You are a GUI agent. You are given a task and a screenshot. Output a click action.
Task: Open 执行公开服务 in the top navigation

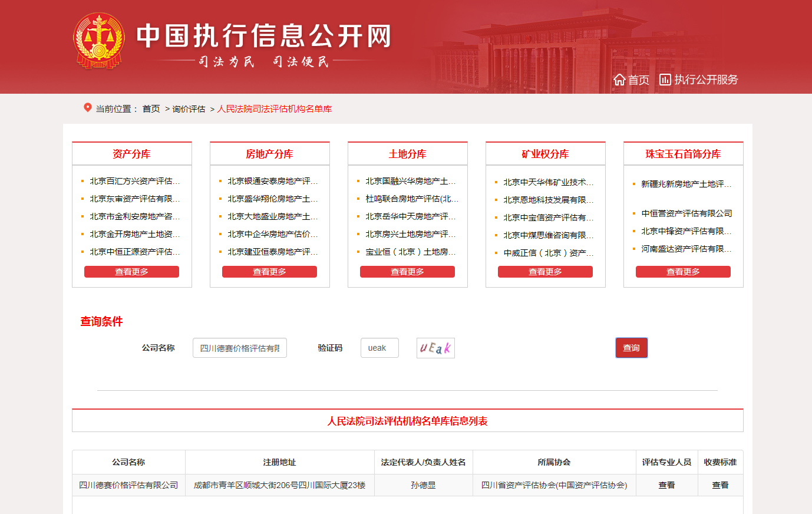[706, 80]
